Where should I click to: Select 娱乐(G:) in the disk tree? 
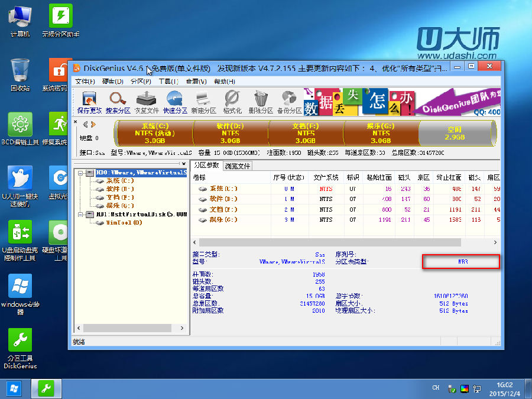coord(120,206)
